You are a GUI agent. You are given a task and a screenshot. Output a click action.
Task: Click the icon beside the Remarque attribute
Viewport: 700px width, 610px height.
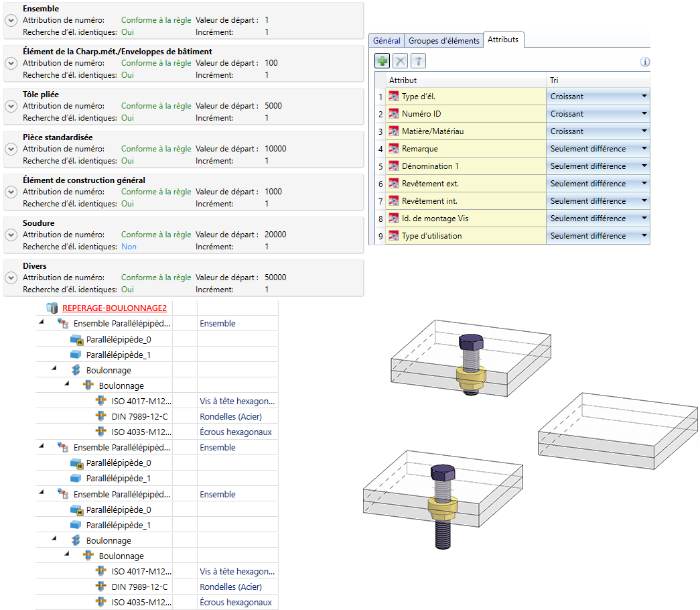point(394,149)
